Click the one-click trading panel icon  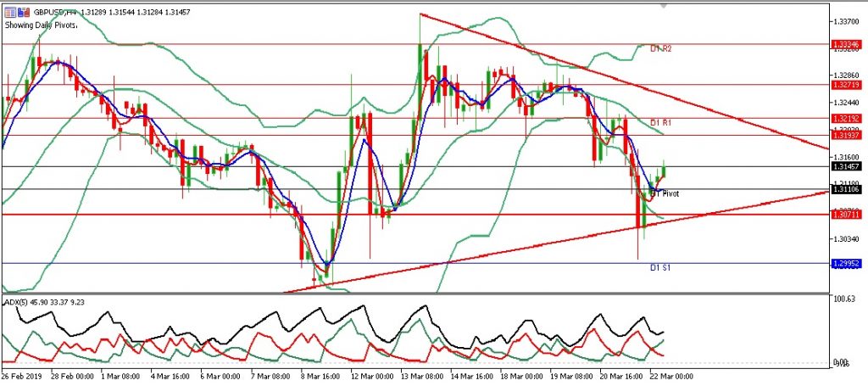click(x=9, y=10)
